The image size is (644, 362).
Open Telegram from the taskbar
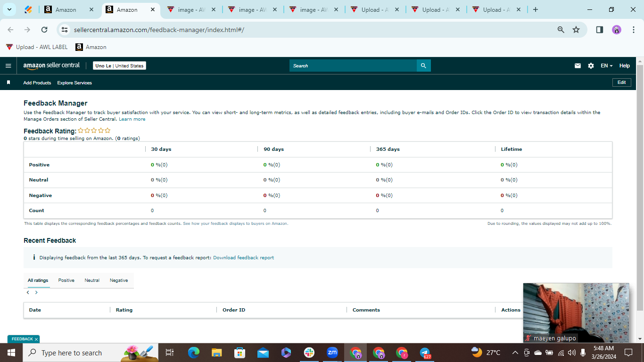(x=425, y=353)
